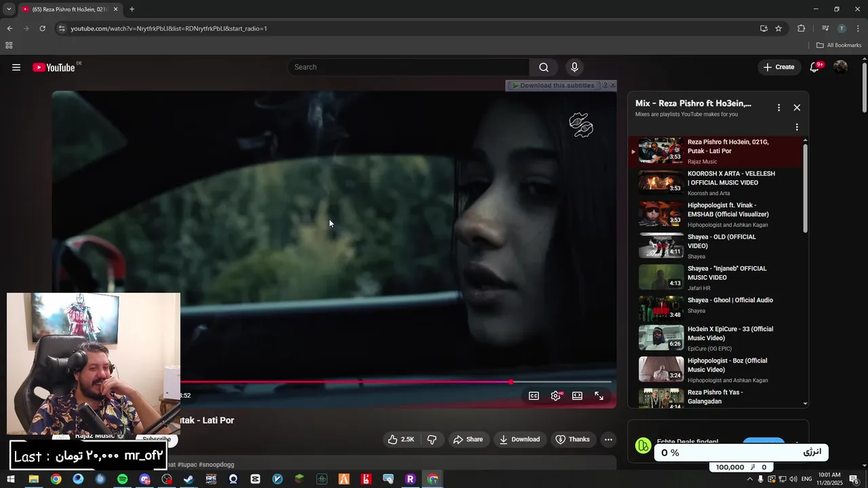Select Shayea - OLD (OFFICIAL VIDEO) playlist item
The image size is (868, 488).
coord(715,246)
